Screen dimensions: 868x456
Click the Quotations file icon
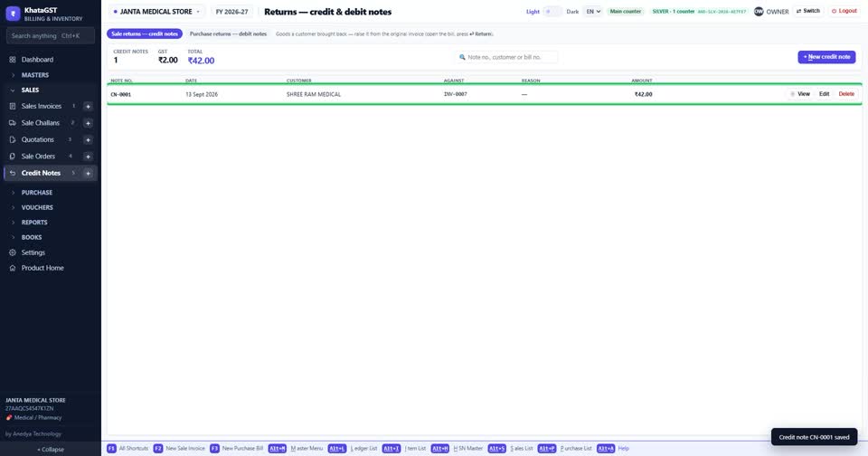12,139
